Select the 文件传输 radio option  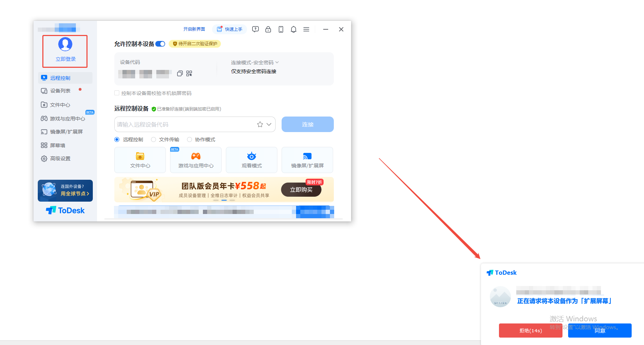pyautogui.click(x=154, y=139)
